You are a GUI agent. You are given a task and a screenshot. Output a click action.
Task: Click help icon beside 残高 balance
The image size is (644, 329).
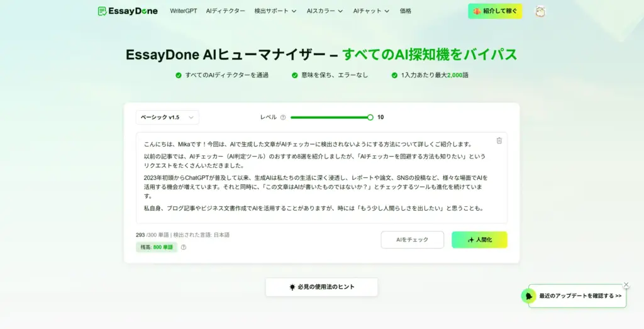click(x=183, y=247)
